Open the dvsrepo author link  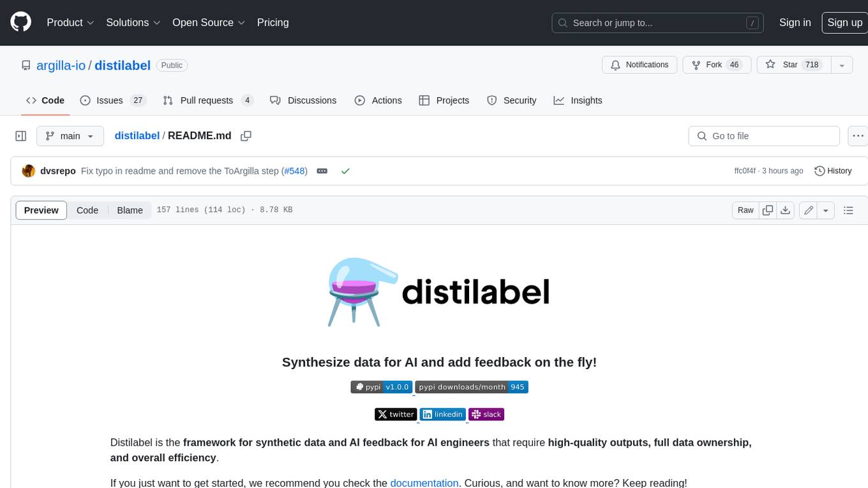(58, 171)
